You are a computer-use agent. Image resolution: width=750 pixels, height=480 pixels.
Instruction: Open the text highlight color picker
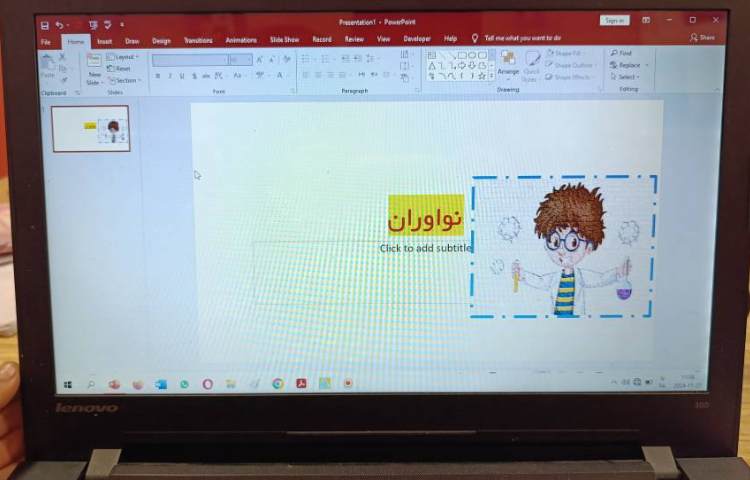click(261, 76)
